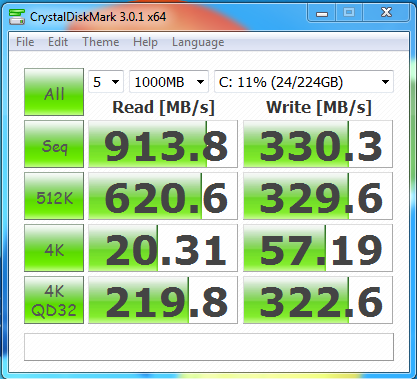Open the Edit menu
This screenshot has height=379, width=417.
click(58, 42)
